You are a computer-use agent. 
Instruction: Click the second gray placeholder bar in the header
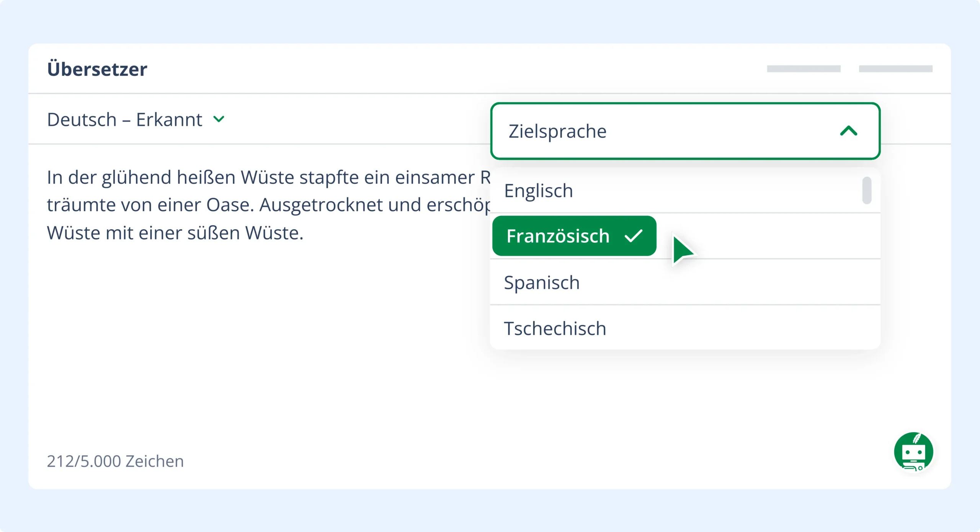pyautogui.click(x=895, y=69)
